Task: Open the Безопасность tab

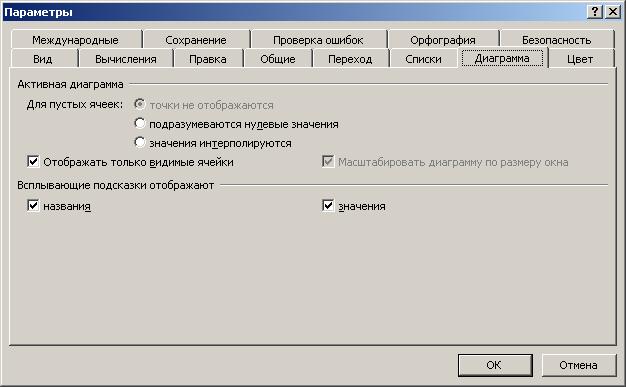Action: coord(557,40)
